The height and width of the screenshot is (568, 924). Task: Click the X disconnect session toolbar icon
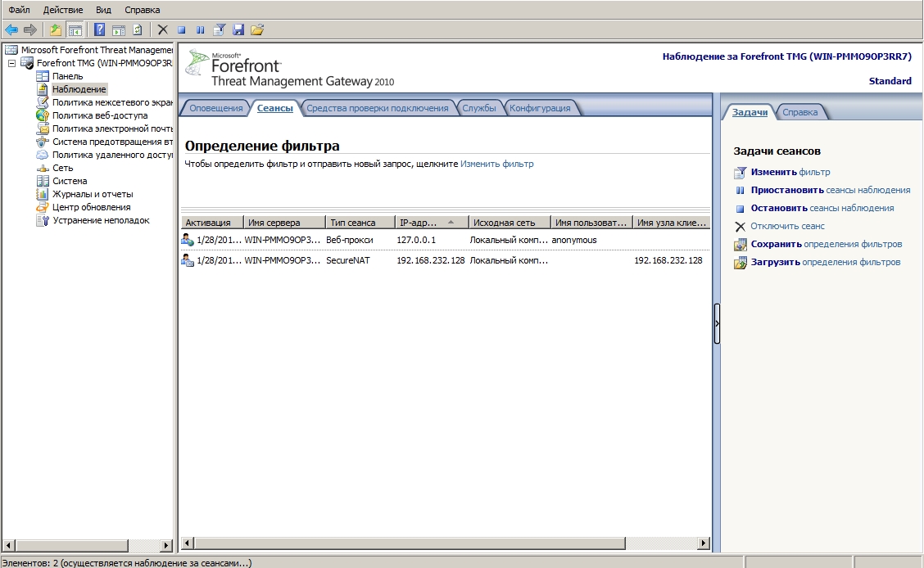pyautogui.click(x=163, y=29)
